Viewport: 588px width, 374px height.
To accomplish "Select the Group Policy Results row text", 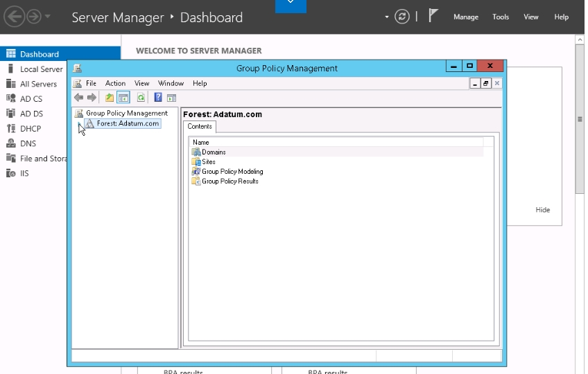I will tap(230, 181).
